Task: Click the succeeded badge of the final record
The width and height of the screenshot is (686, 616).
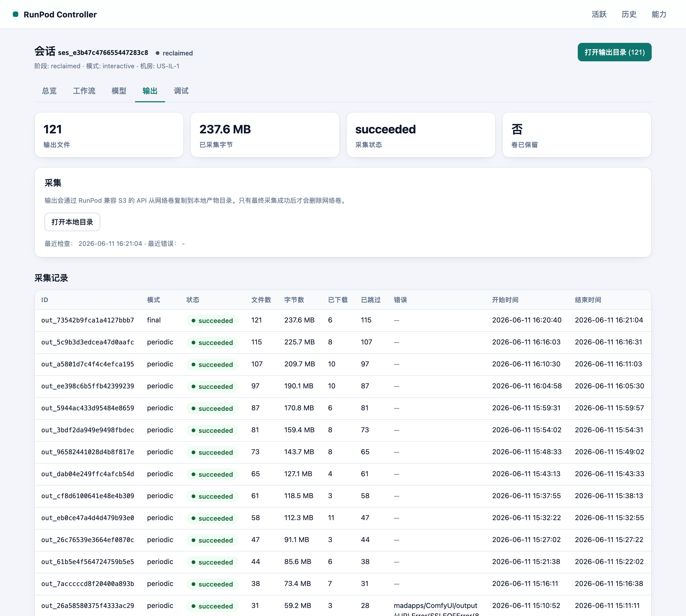Action: point(212,321)
